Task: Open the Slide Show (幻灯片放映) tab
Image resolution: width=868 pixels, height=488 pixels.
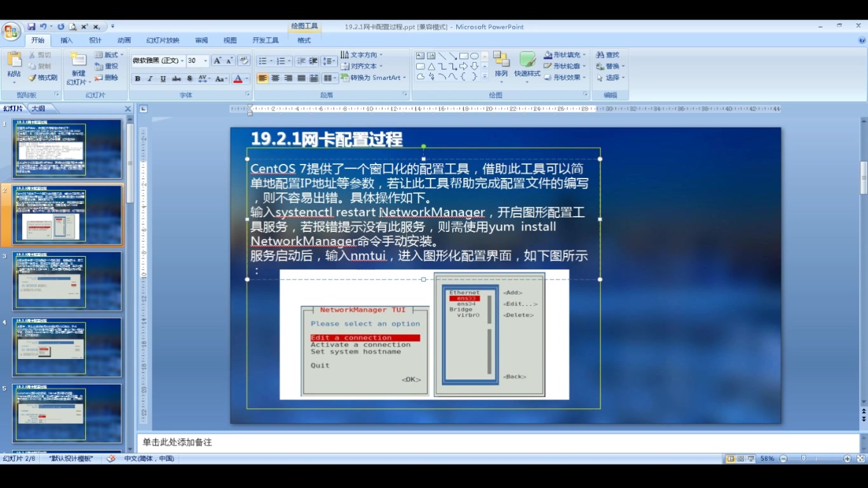Action: (163, 40)
